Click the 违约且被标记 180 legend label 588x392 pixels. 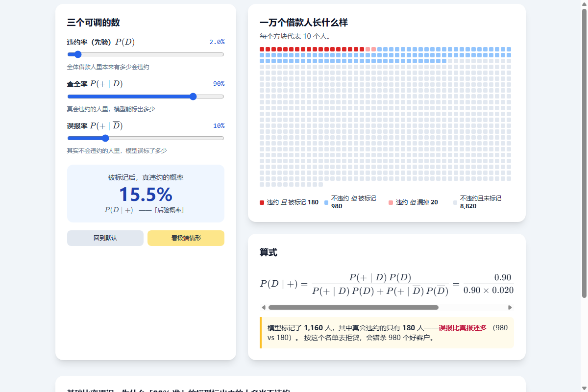click(x=293, y=202)
